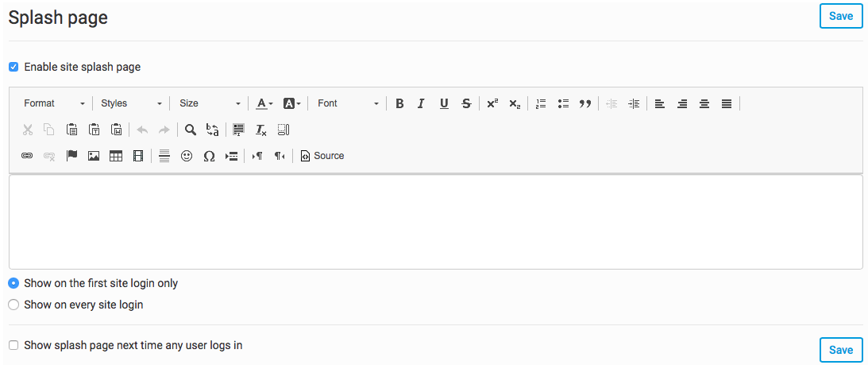Uncheck Enable site splash page
The image size is (868, 365).
pyautogui.click(x=14, y=67)
